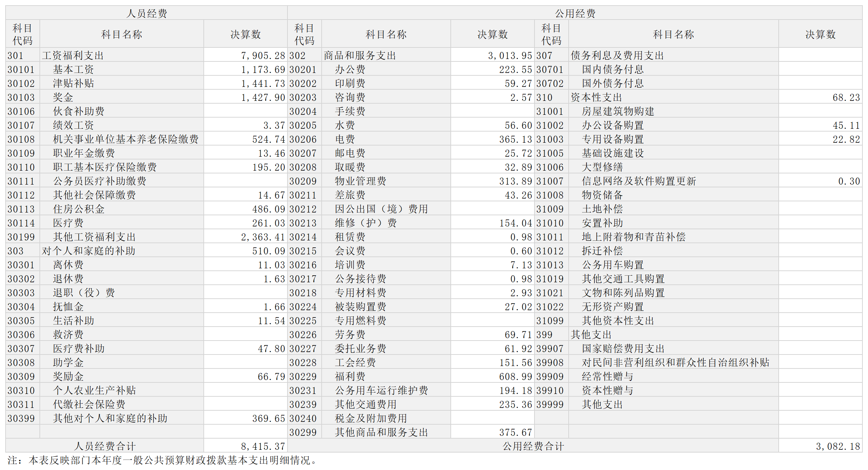This screenshot has height=470, width=868.
Task: Click the 7,905.28 amount cell
Action: click(263, 55)
